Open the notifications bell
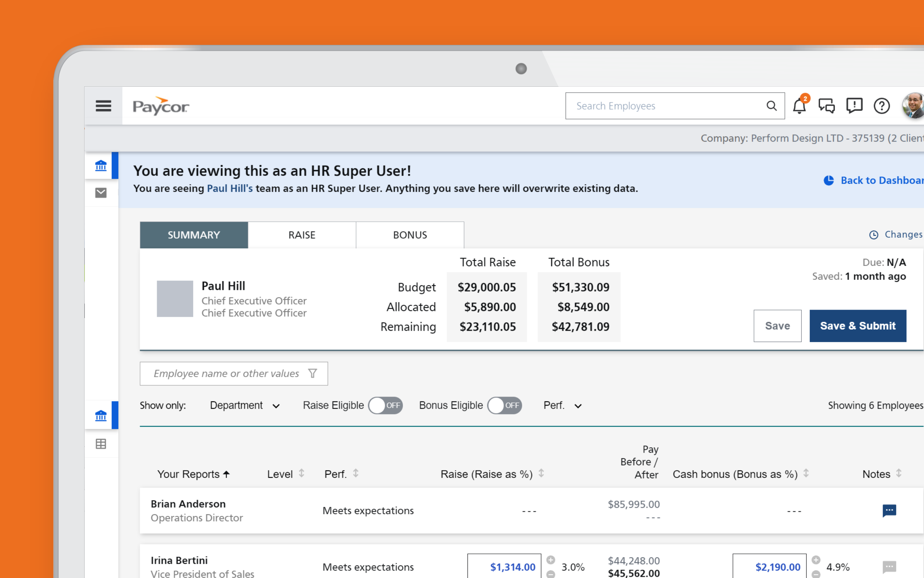This screenshot has height=578, width=924. pyautogui.click(x=799, y=106)
